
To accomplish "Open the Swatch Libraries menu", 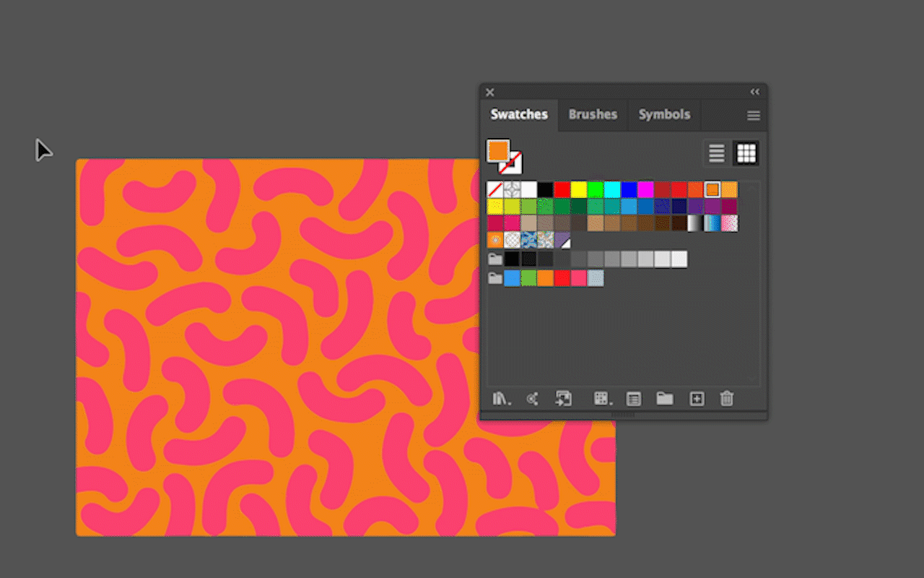I will pyautogui.click(x=501, y=399).
